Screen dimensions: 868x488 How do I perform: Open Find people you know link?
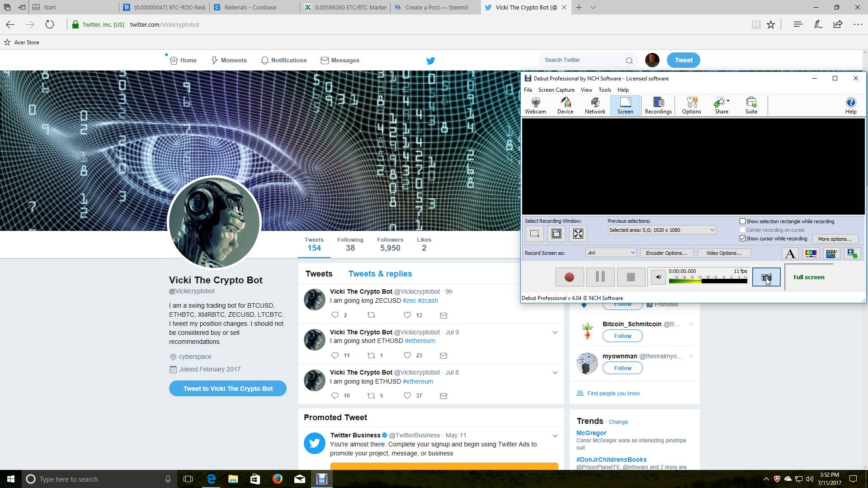(x=613, y=394)
